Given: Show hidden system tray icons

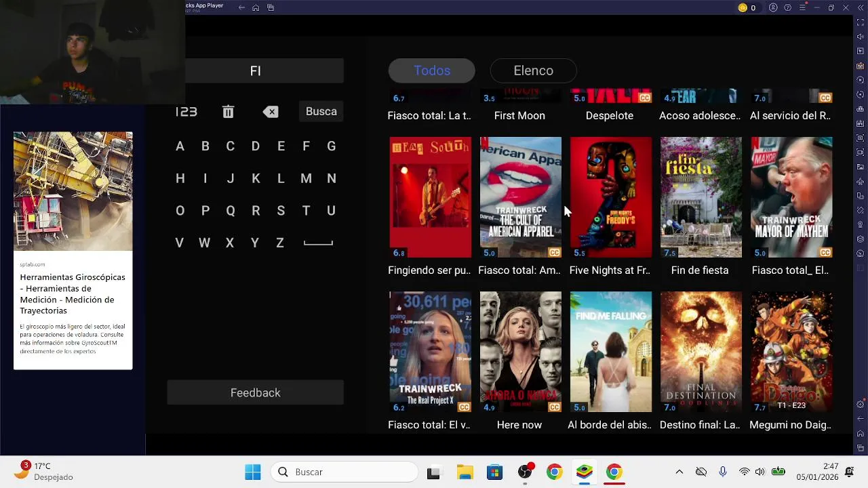Looking at the screenshot, I should (x=679, y=472).
